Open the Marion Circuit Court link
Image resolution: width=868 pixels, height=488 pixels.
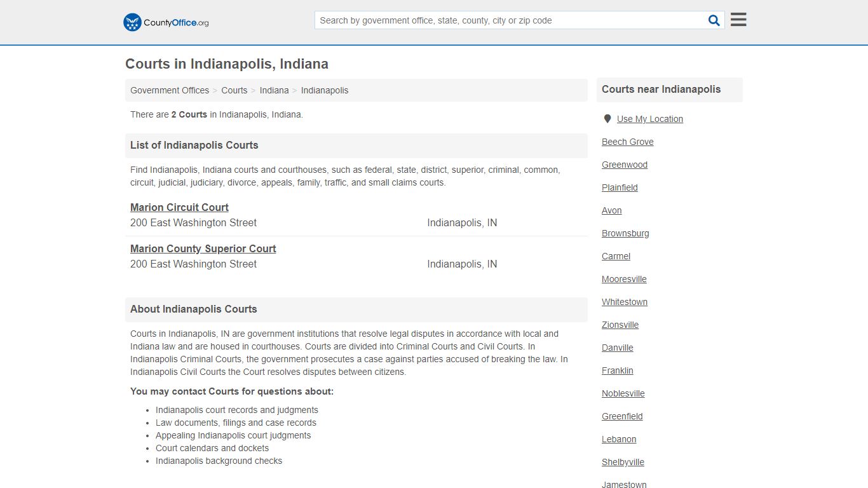[x=179, y=207]
